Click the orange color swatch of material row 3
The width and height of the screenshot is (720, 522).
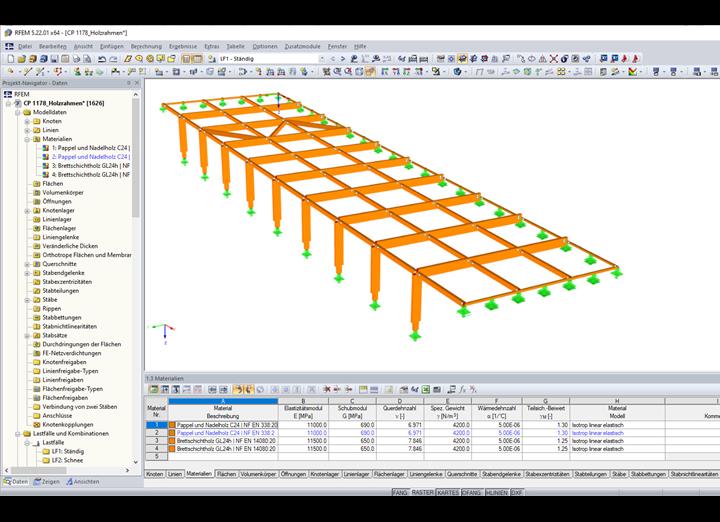tap(172, 441)
